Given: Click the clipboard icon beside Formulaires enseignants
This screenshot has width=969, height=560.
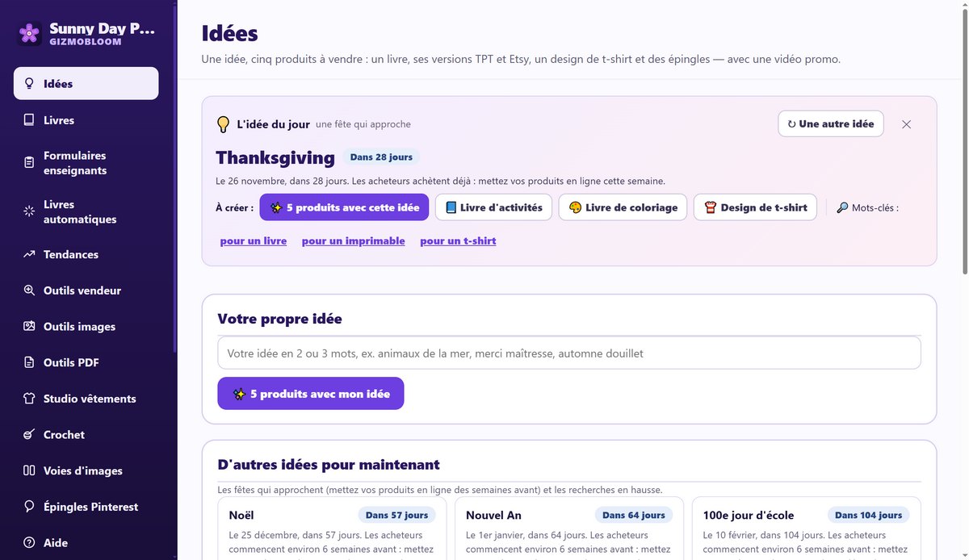Looking at the screenshot, I should [x=29, y=162].
